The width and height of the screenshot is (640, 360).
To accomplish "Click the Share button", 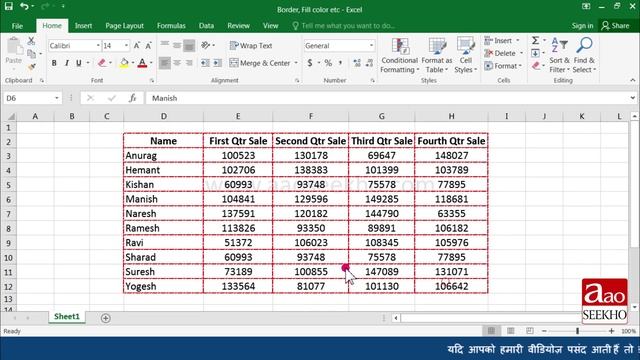I will click(616, 26).
